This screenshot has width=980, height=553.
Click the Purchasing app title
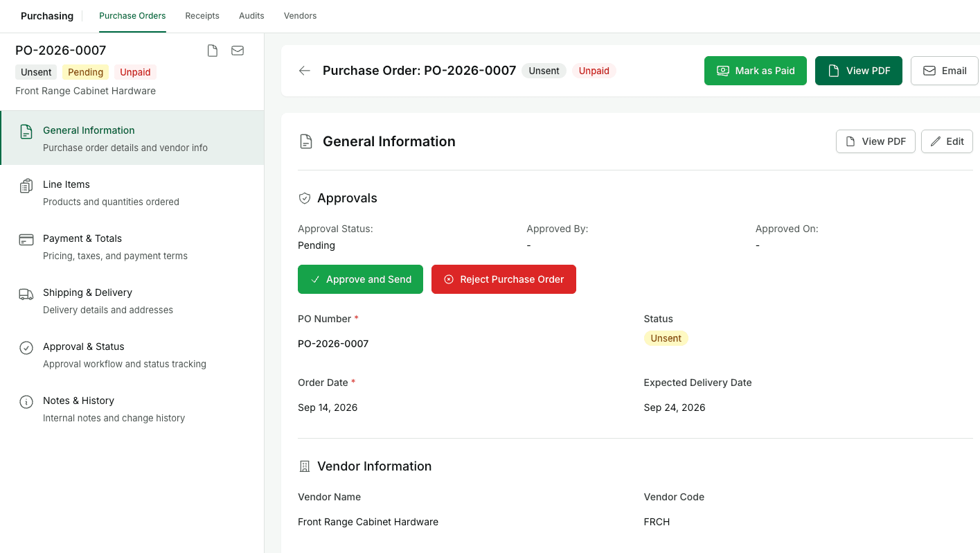coord(47,16)
